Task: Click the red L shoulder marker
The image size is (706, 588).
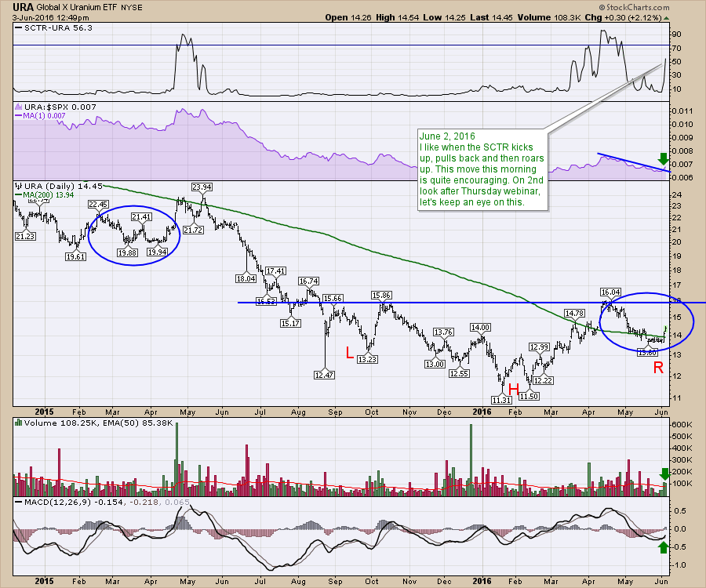Action: pos(349,353)
